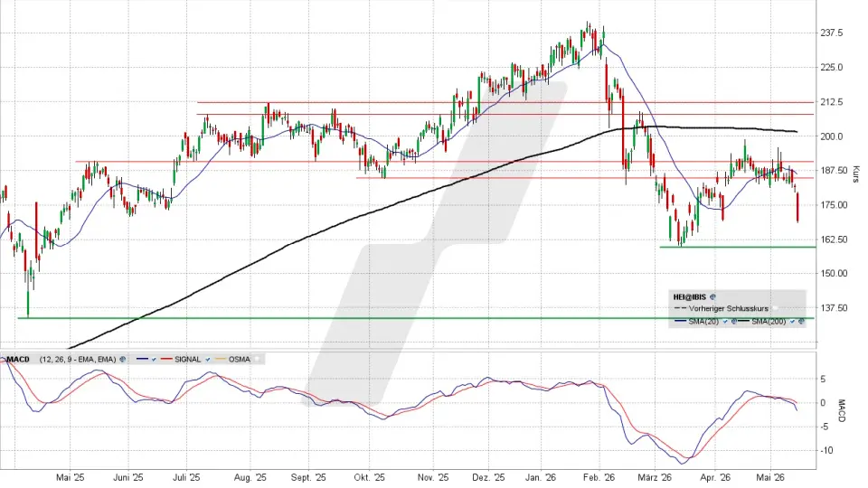Click the 137.50 price axis value
868x488 pixels.
[834, 307]
